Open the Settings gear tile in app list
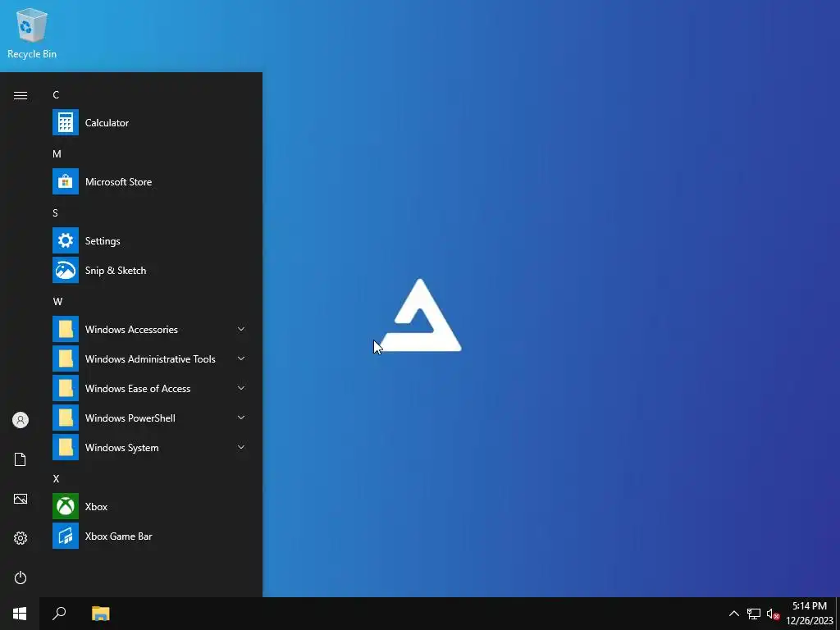 (x=66, y=240)
